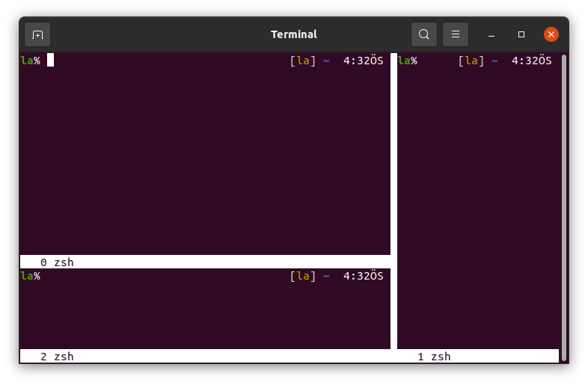Viewport: 588px width, 385px height.
Task: Open a new terminal tab
Action: [37, 34]
